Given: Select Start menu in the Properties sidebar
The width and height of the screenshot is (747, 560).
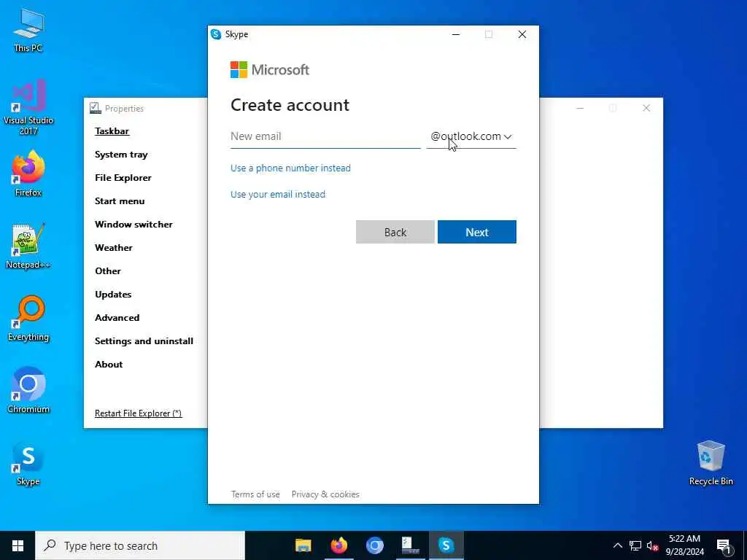Looking at the screenshot, I should (120, 201).
